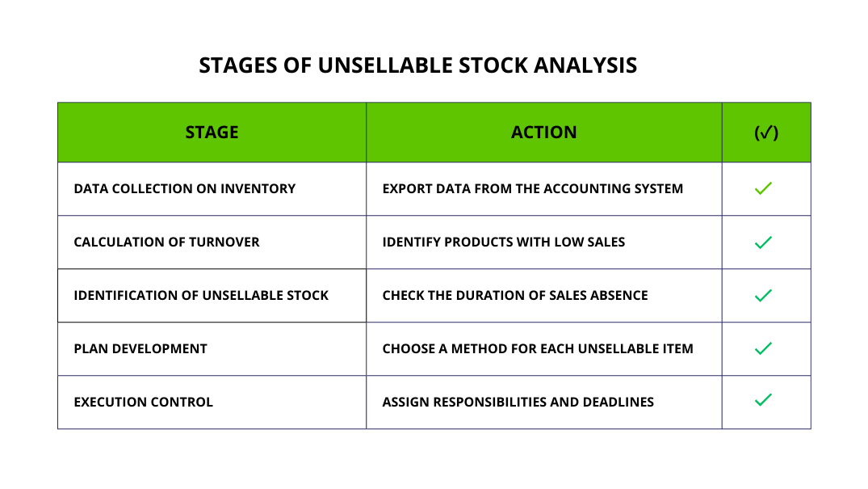Click the checkmark for Data Collection on Inventory
868x489 pixels.
[763, 188]
